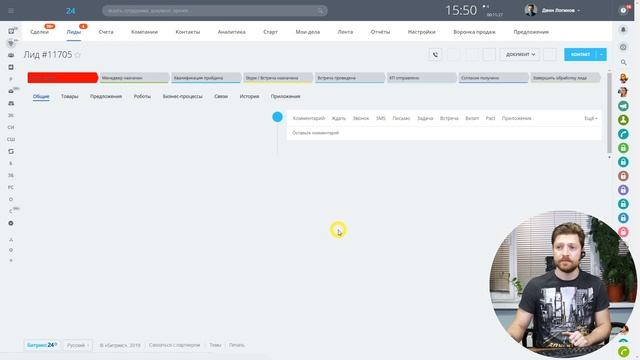640x360 pixels.
Task: Open the Русский language selector
Action: (x=78, y=345)
